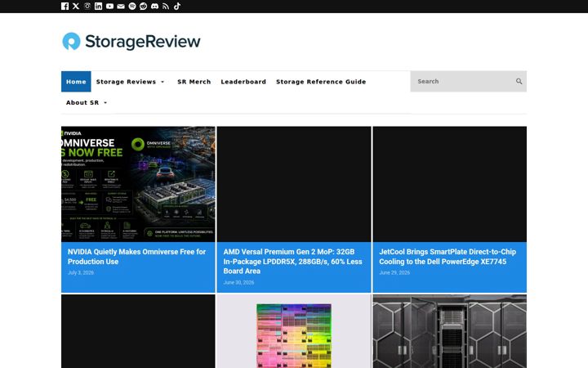The height and width of the screenshot is (368, 588).
Task: Open the RSS feed icon
Action: (x=166, y=6)
